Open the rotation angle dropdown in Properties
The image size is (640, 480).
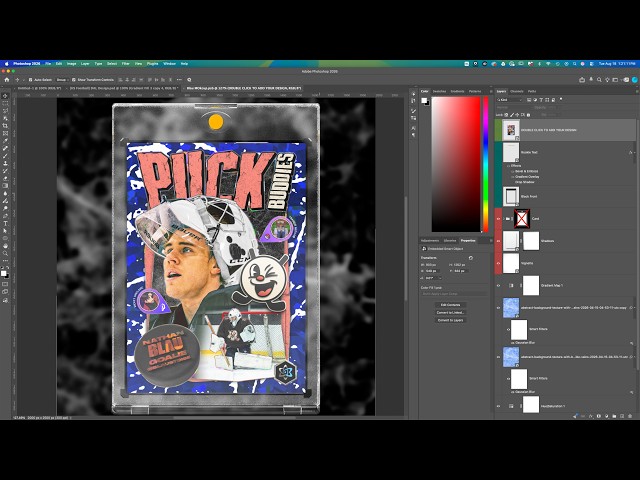pyautogui.click(x=440, y=278)
